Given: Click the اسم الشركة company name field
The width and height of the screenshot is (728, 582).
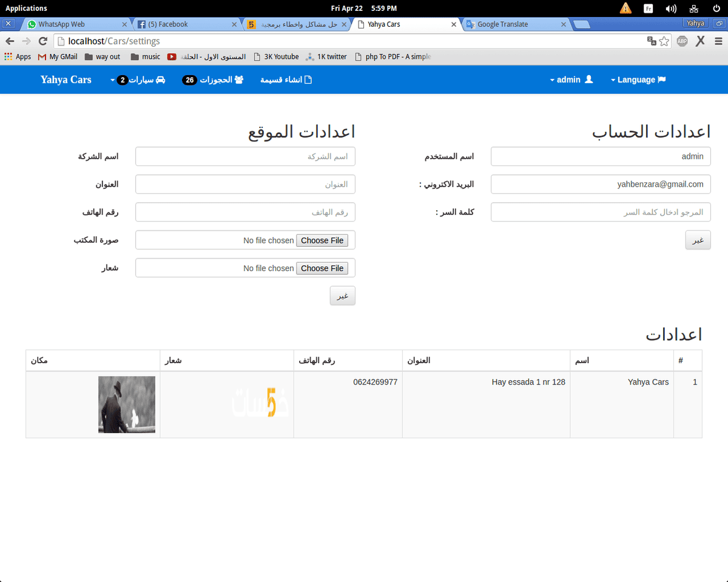Looking at the screenshot, I should [245, 156].
